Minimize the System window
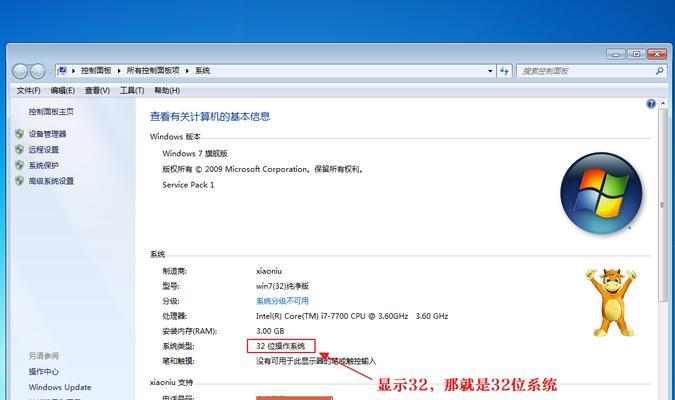Viewport: 675px width, 400px height. tap(616, 54)
